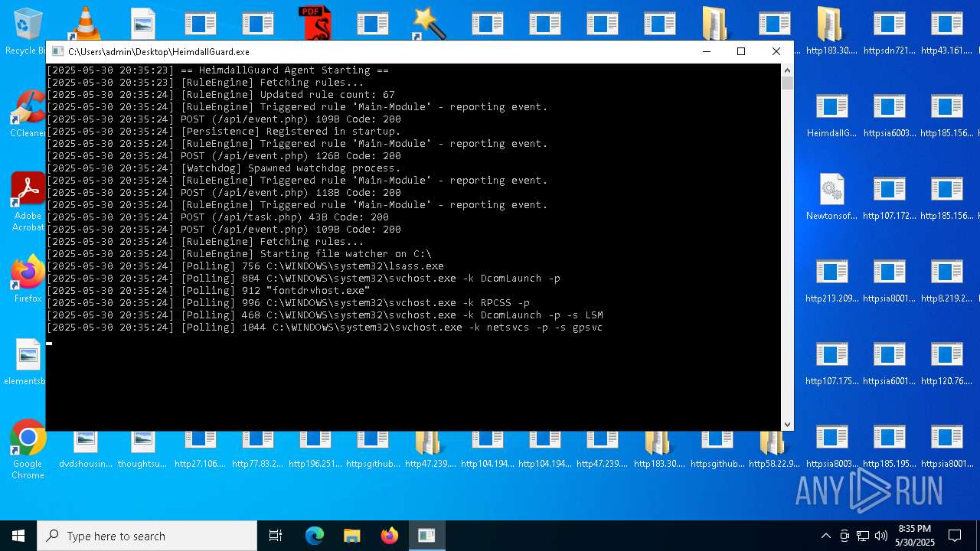The image size is (980, 551).
Task: Click the 'HeimdallGuard Agent Starting' log line
Action: pos(218,70)
